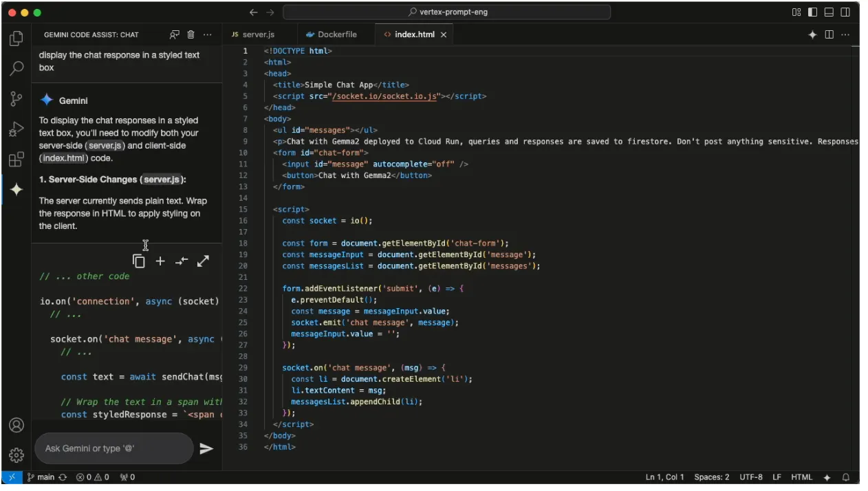Viewport: 868px width, 491px height.
Task: Change indentation via Spaces: 2
Action: [x=712, y=477]
